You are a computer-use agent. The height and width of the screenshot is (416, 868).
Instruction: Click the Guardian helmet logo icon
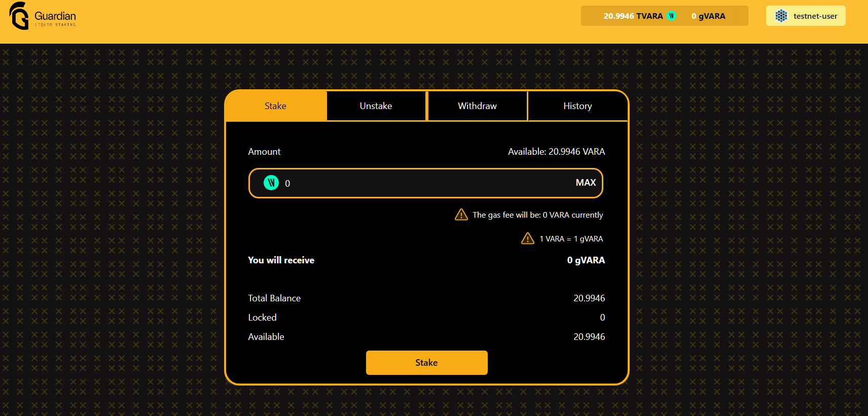point(19,16)
